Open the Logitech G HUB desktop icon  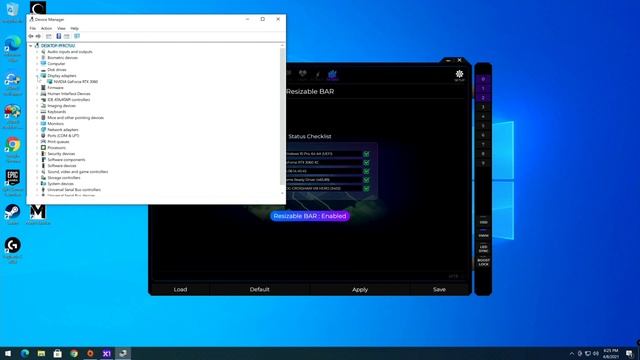pyautogui.click(x=13, y=250)
